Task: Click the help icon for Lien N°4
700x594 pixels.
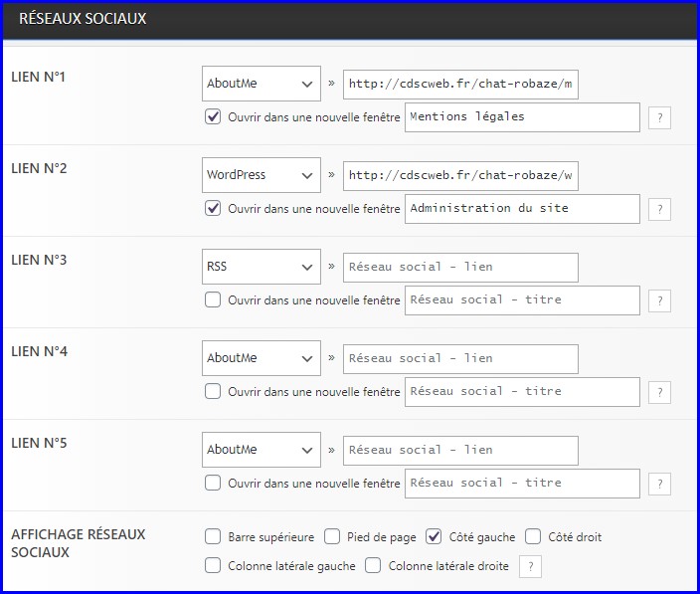Action: pos(659,392)
